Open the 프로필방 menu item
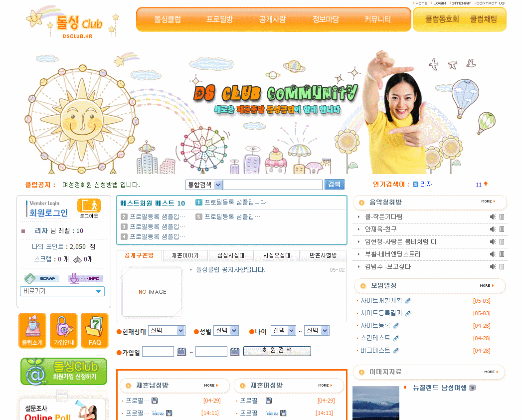 (219, 19)
